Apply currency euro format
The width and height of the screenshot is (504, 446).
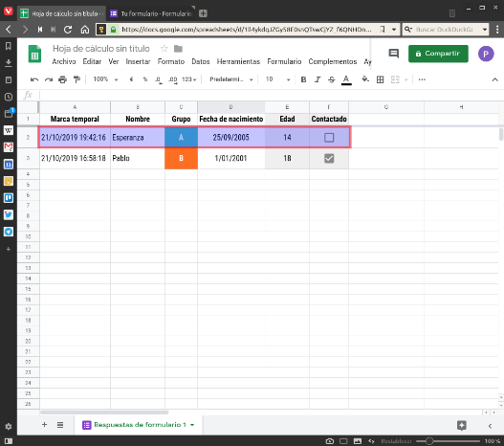[x=131, y=79]
